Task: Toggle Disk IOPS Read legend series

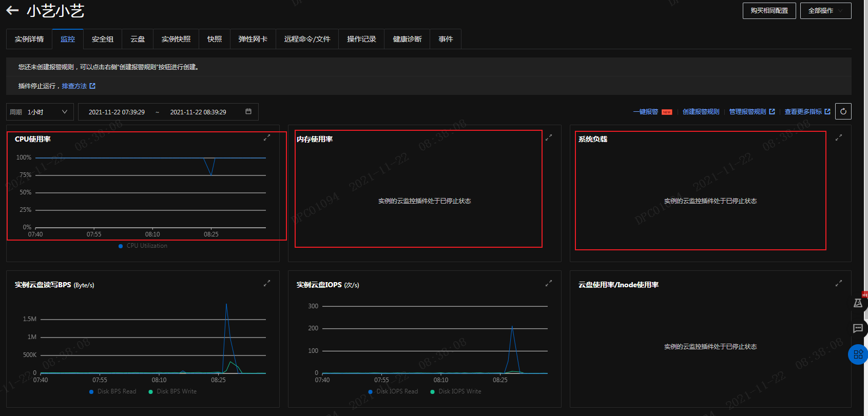Action: (x=393, y=391)
